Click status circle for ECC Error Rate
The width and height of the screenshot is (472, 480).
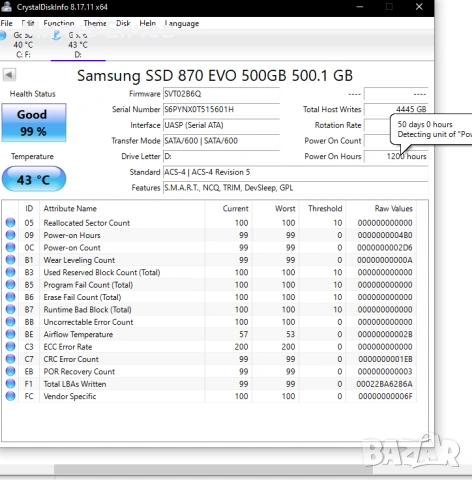tap(11, 346)
